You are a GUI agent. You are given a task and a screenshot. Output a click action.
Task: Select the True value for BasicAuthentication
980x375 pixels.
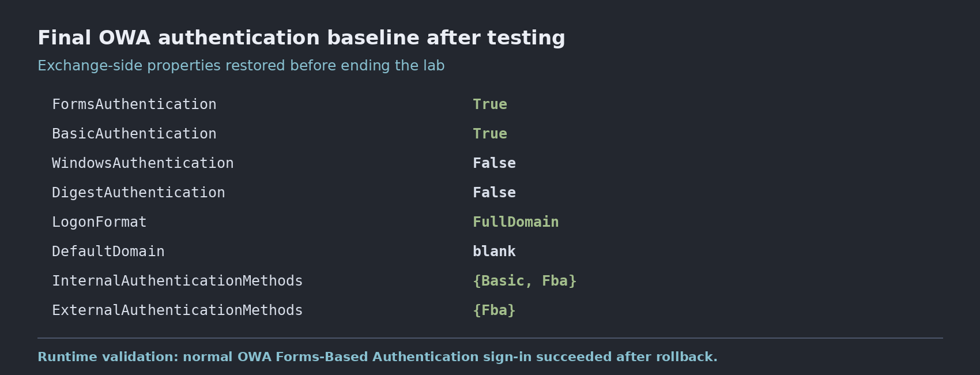[x=490, y=134]
